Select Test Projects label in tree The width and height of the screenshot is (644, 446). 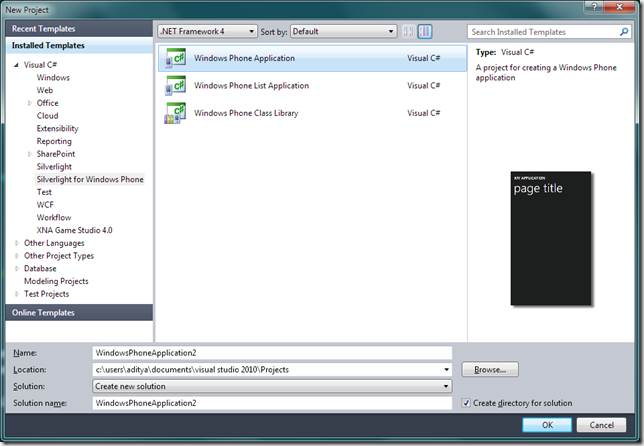pyautogui.click(x=46, y=294)
